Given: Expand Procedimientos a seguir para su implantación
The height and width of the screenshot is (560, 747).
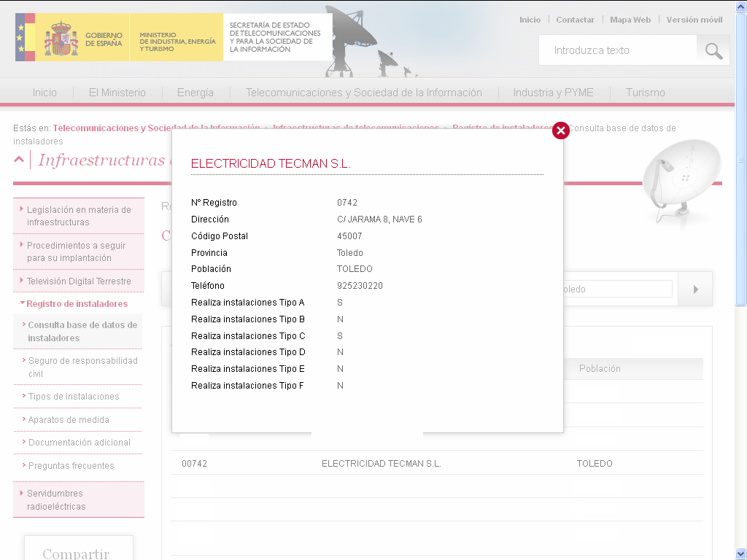Looking at the screenshot, I should tap(79, 252).
